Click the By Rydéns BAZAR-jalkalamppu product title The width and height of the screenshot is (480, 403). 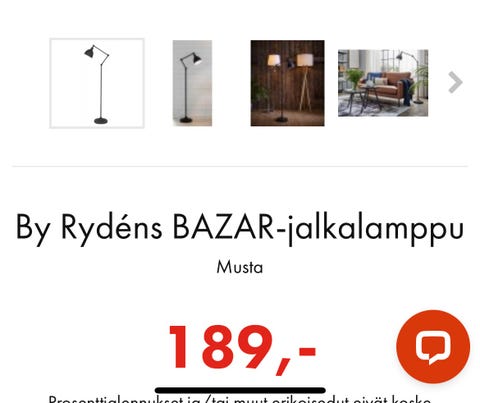click(x=240, y=229)
